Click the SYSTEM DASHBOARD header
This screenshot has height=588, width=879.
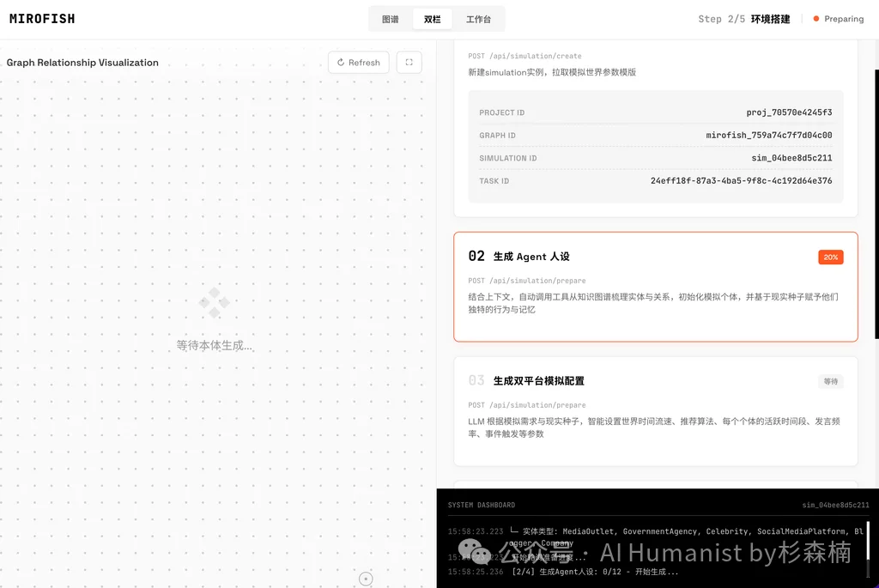(482, 505)
